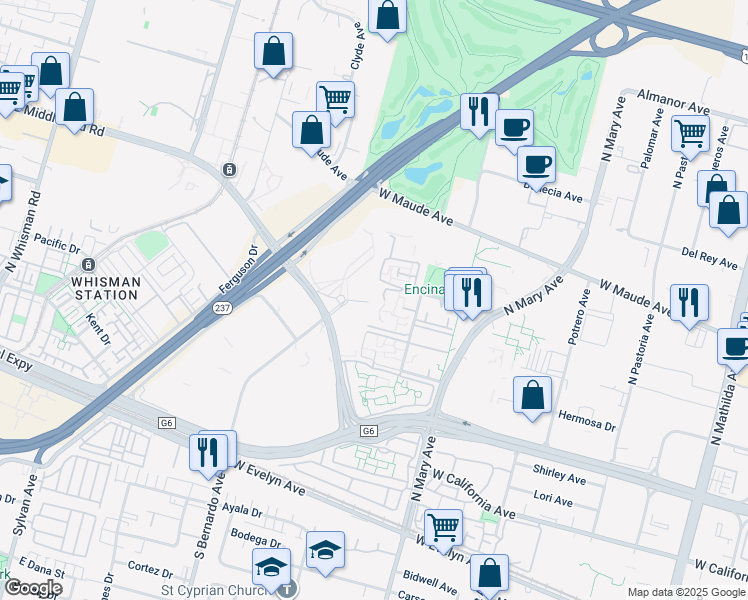
Task: Open the shopping cart marker near Palomar Ave
Action: [690, 132]
